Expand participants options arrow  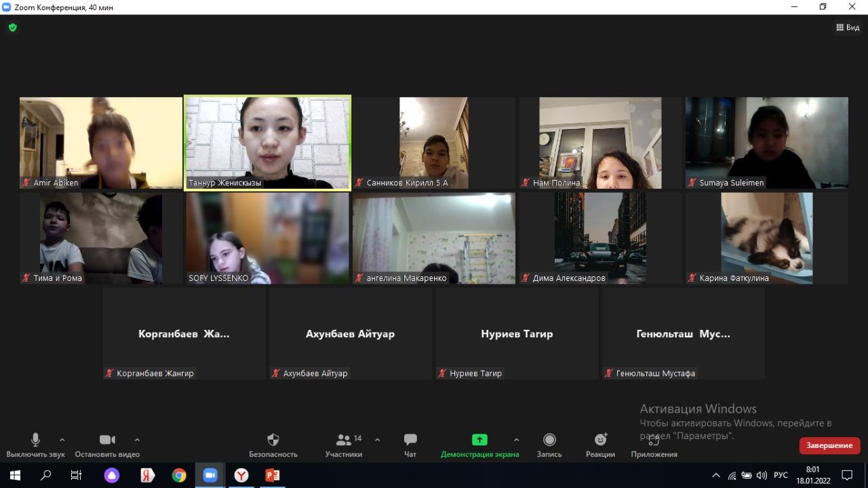click(378, 439)
